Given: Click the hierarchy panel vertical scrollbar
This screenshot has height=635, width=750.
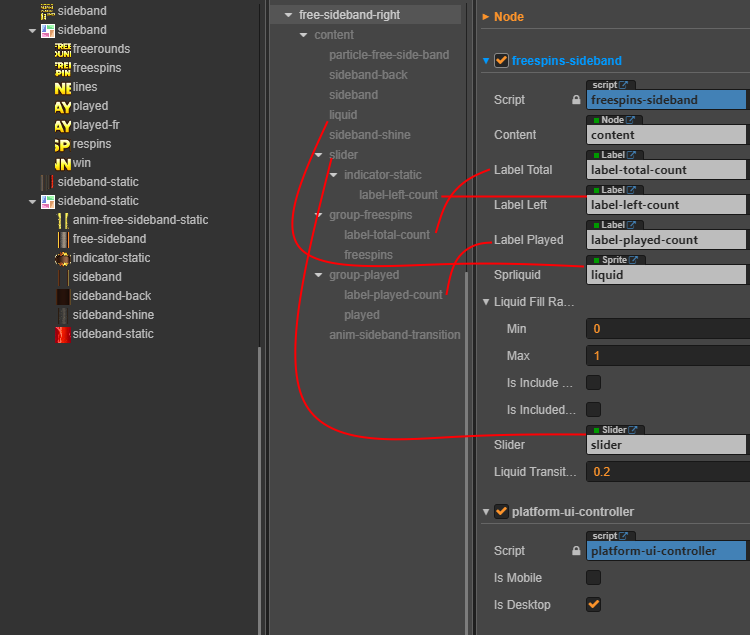Looking at the screenshot, I should (x=467, y=453).
